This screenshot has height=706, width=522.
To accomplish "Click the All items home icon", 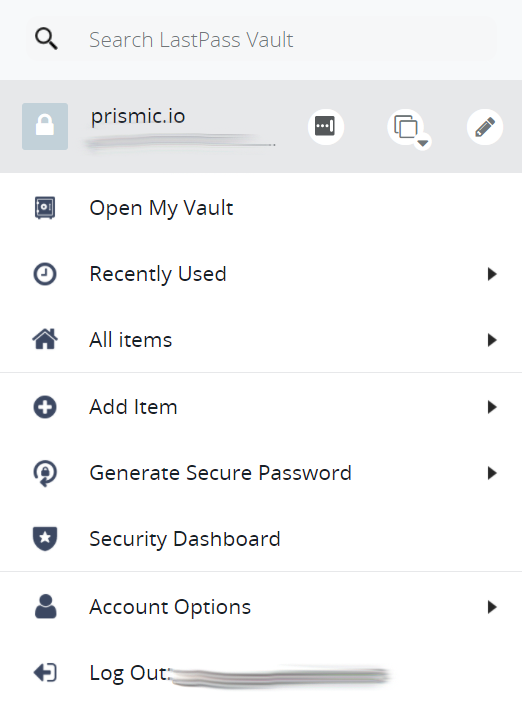I will 45,339.
